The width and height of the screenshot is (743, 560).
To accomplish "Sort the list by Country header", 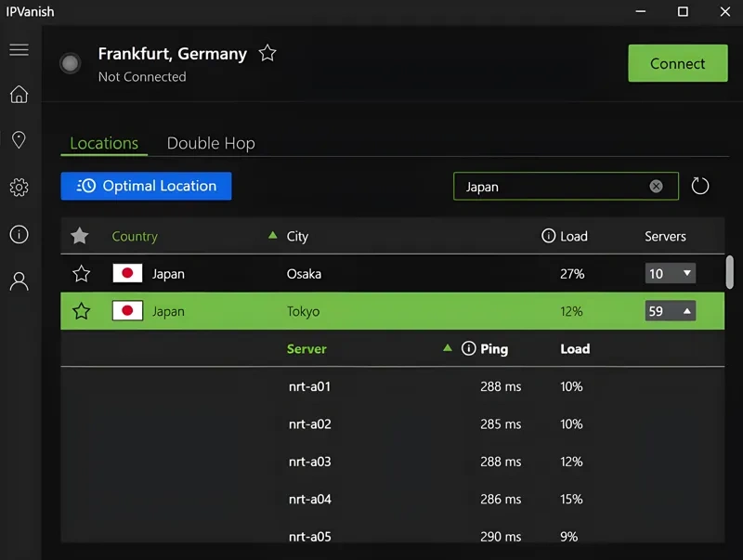I will pyautogui.click(x=135, y=237).
